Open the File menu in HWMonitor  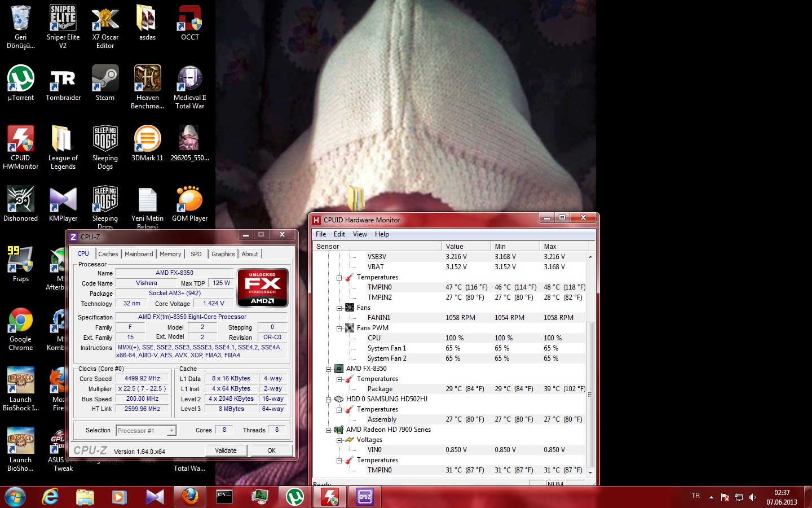321,234
